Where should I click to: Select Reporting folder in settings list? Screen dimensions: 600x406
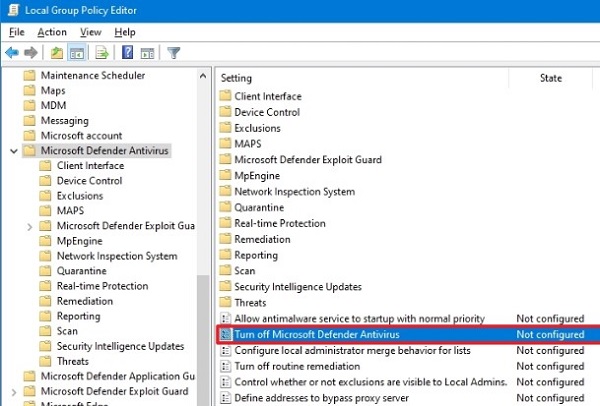point(256,255)
